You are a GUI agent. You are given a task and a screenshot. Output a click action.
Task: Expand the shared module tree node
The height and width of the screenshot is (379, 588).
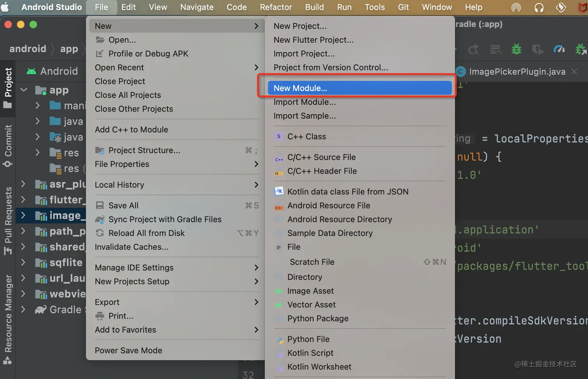(23, 246)
